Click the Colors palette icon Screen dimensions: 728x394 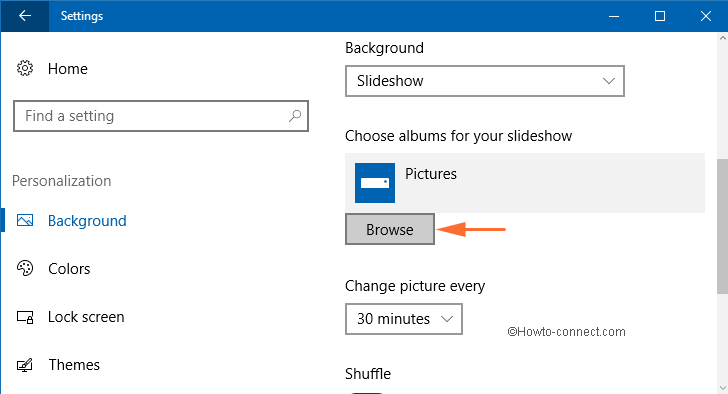click(25, 268)
